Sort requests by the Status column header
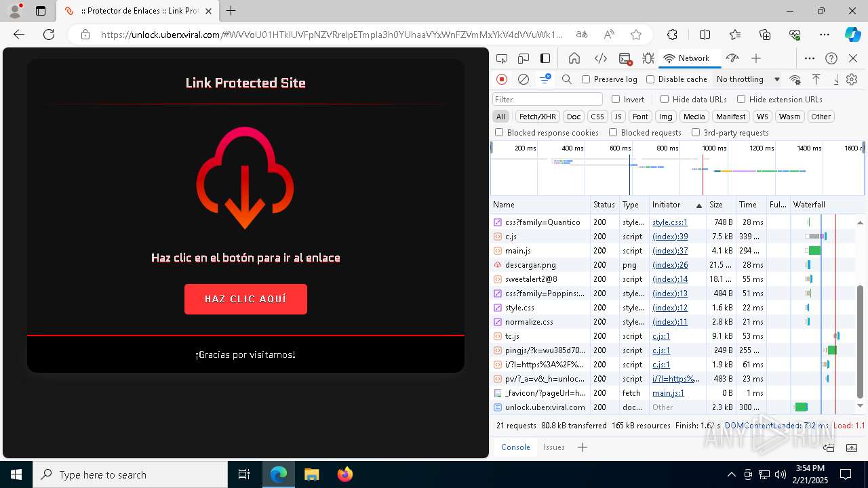 click(x=604, y=205)
